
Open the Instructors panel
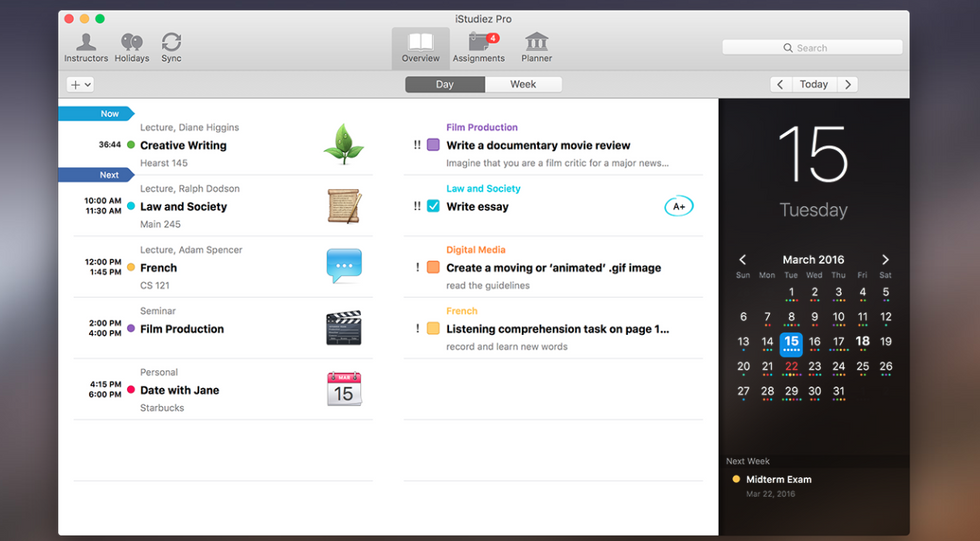(86, 47)
